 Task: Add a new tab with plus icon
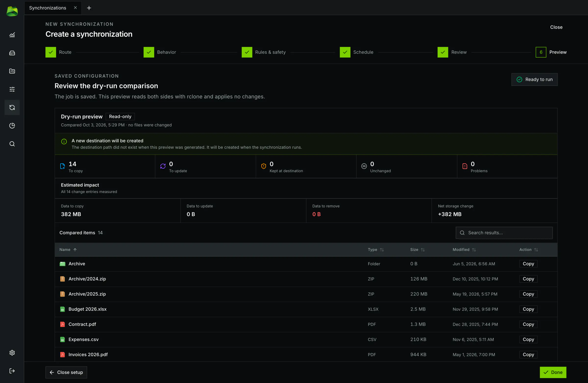click(x=89, y=8)
